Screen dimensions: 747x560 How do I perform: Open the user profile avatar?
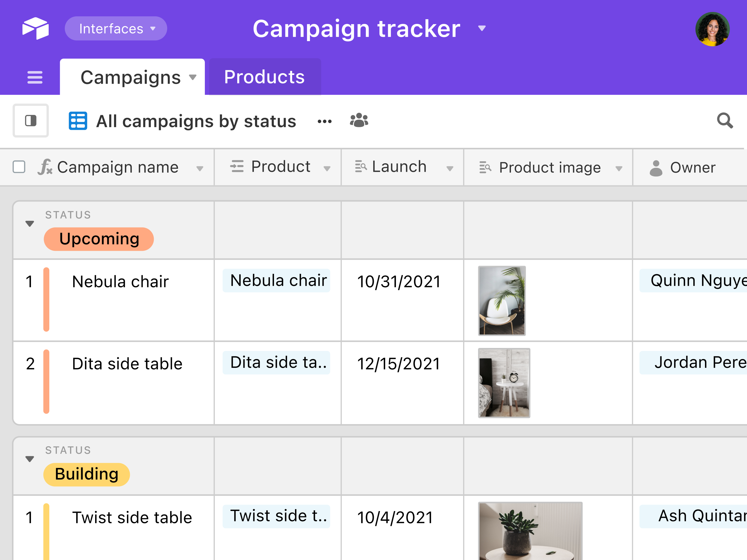(x=712, y=29)
